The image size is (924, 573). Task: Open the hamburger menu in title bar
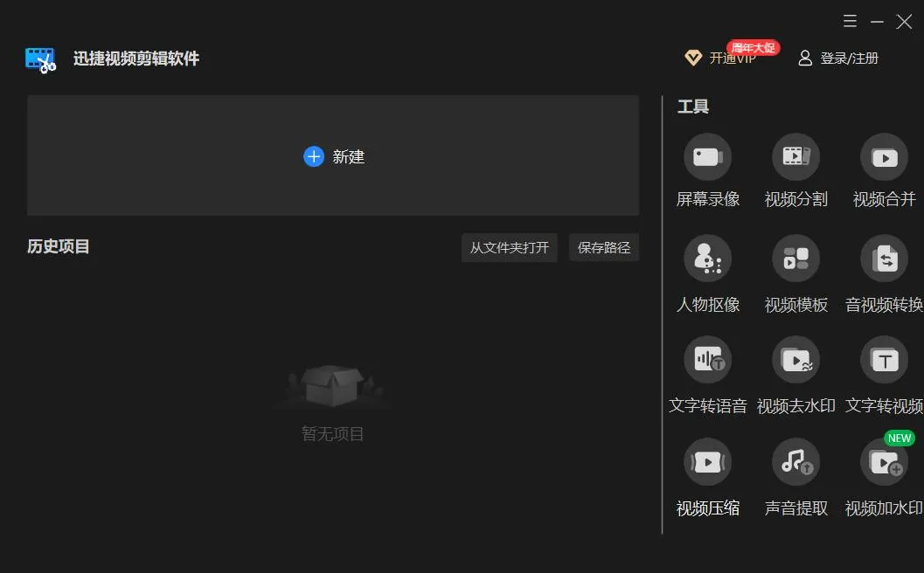pyautogui.click(x=850, y=22)
